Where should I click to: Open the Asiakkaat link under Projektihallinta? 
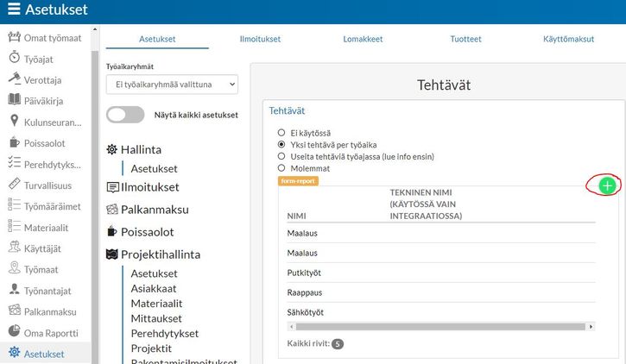155,288
